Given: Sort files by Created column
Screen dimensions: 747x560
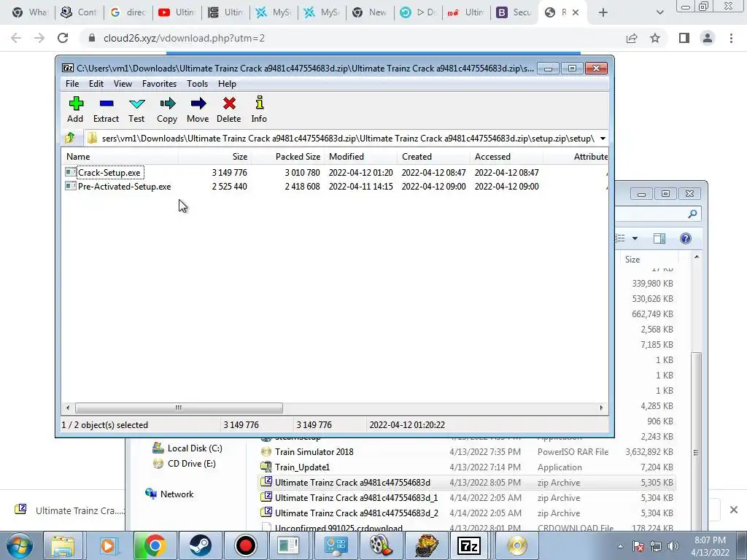Looking at the screenshot, I should click(433, 157).
